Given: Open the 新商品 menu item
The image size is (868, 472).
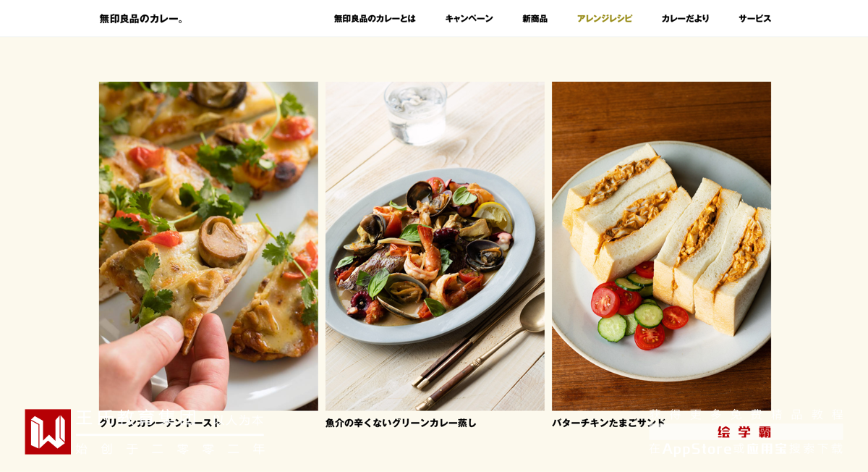Looking at the screenshot, I should (x=535, y=19).
